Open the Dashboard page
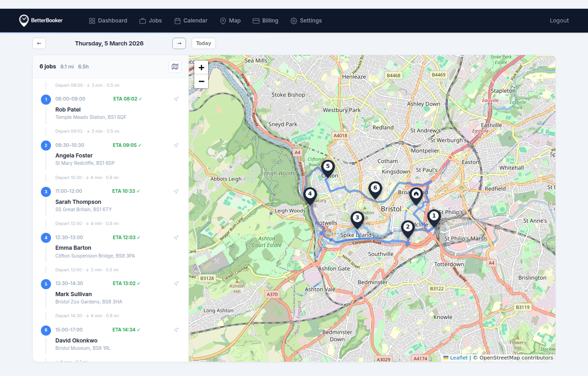The image size is (588, 376). (x=108, y=21)
